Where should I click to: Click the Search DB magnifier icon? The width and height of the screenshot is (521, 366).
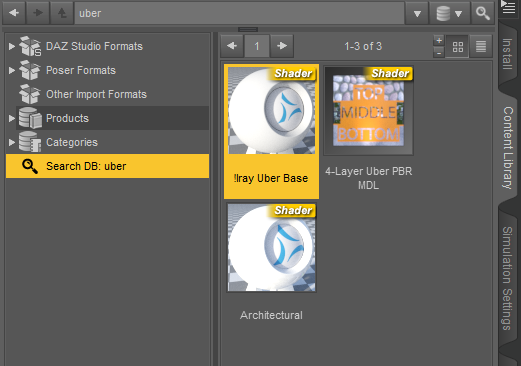(30, 166)
